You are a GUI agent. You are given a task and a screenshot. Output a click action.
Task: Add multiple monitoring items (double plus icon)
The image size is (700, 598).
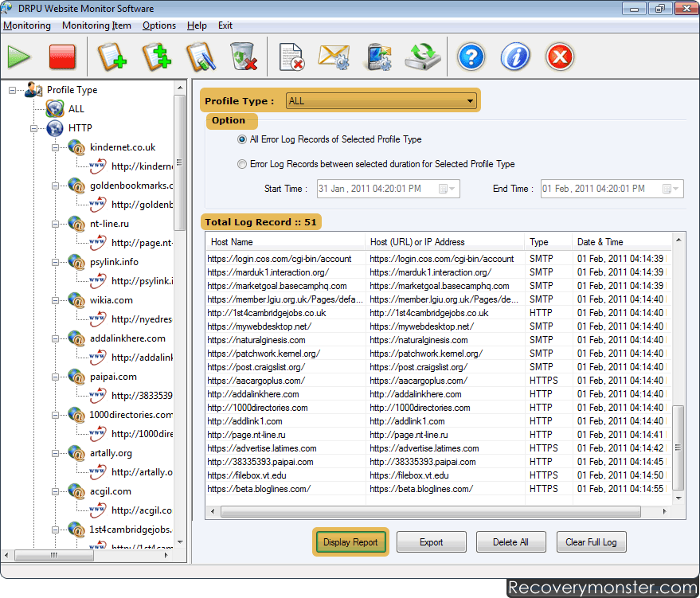(x=157, y=57)
